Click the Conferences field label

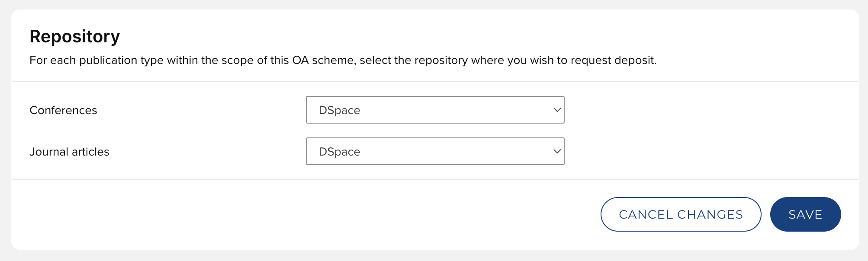(63, 110)
